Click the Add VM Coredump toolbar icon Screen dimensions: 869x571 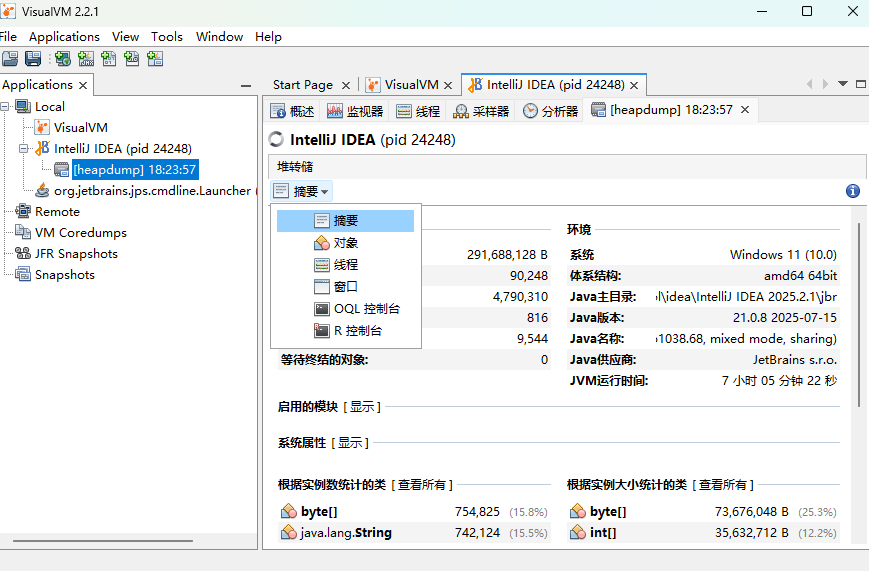pos(109,59)
